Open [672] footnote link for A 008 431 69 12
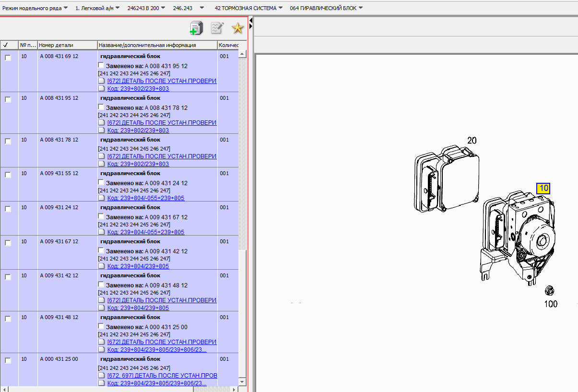Image resolution: width=578 pixels, height=392 pixels. (162, 81)
